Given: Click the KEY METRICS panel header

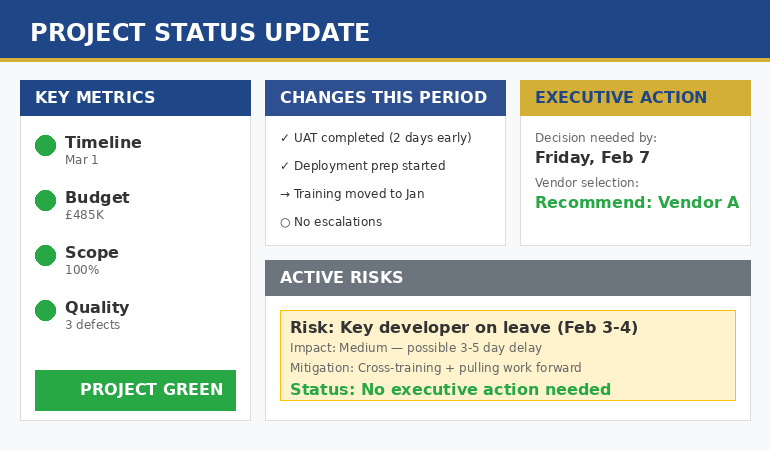Looking at the screenshot, I should tap(135, 98).
